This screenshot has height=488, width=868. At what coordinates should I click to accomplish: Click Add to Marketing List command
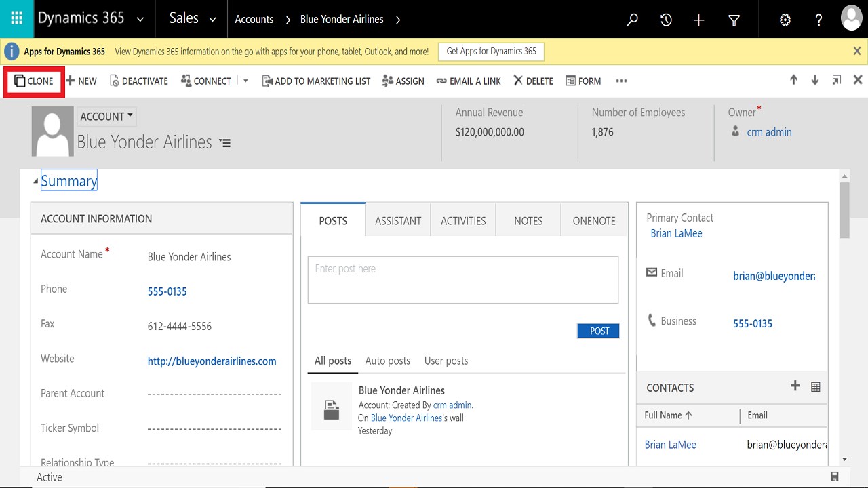(x=317, y=81)
